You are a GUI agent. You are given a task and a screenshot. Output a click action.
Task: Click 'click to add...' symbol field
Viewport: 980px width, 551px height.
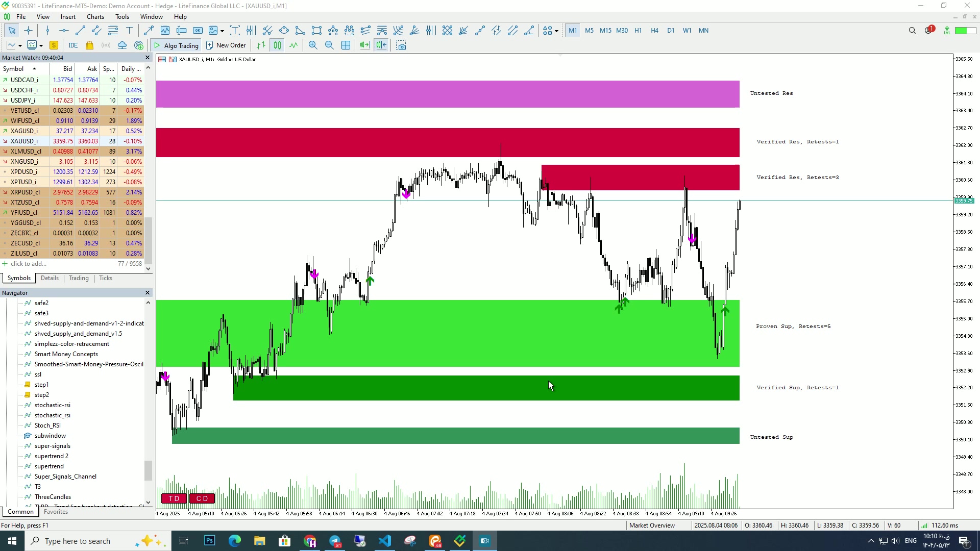pyautogui.click(x=29, y=264)
